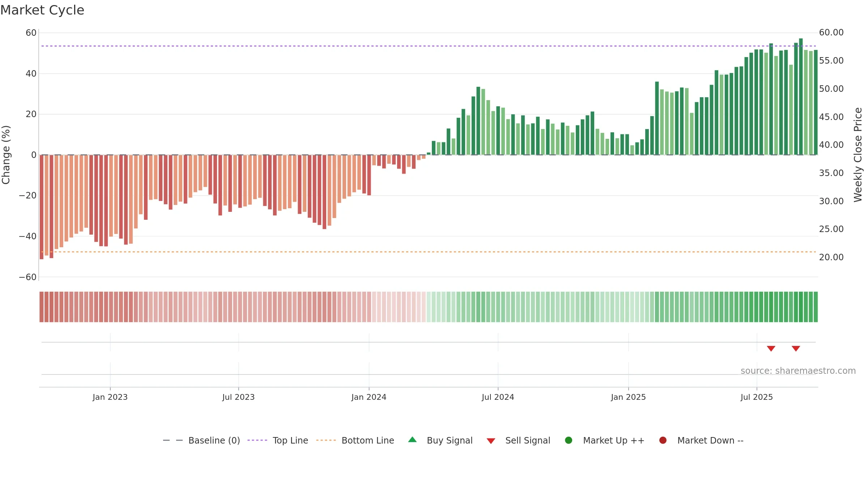Click the −60 change axis label
The image size is (868, 488).
point(28,277)
